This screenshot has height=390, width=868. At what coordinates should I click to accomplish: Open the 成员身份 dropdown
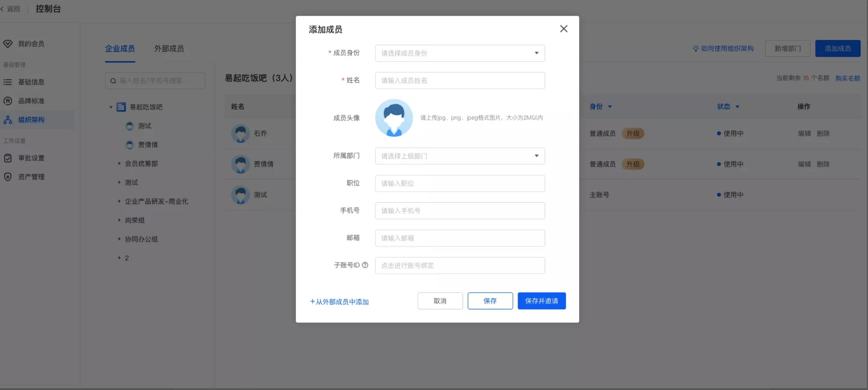pos(460,53)
